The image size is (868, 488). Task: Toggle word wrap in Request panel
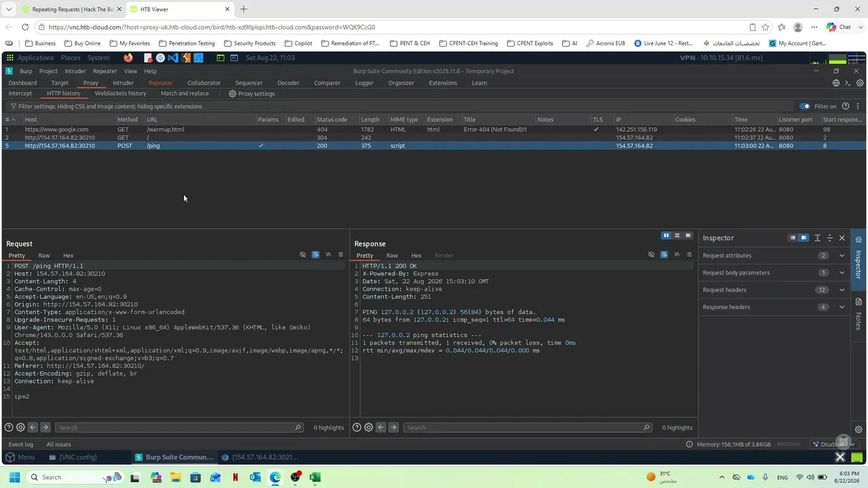click(x=315, y=255)
